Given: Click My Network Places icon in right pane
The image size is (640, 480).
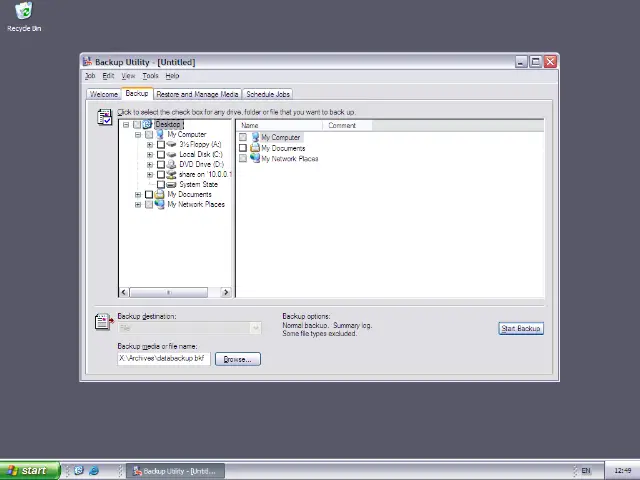Looking at the screenshot, I should pos(255,158).
